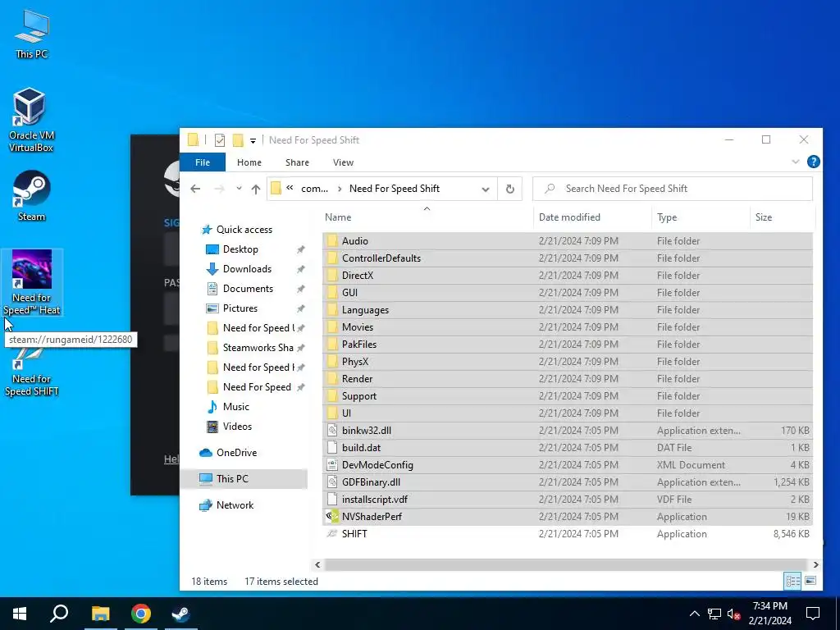Select the ControllerDefaults folder
The height and width of the screenshot is (630, 840).
pyautogui.click(x=381, y=258)
